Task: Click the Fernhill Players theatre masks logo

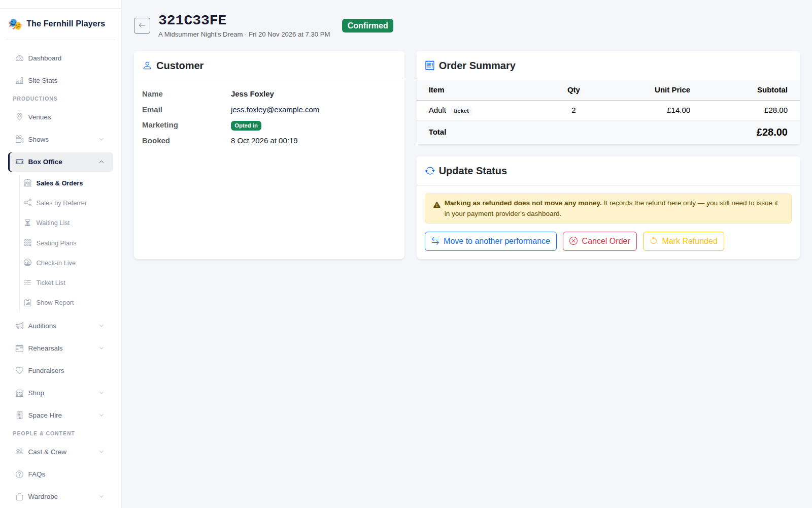Action: point(15,24)
